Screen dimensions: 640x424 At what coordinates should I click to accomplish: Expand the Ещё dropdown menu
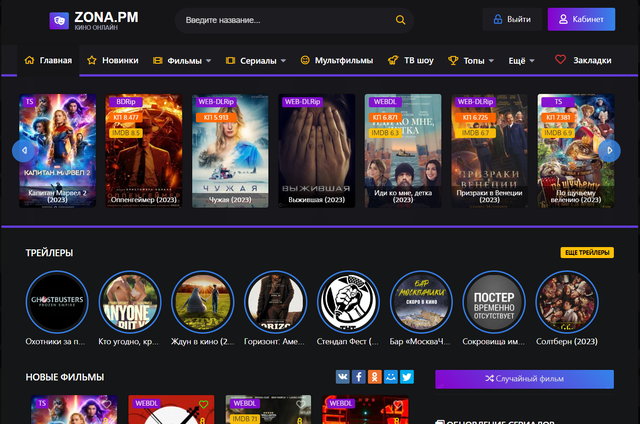pos(521,60)
